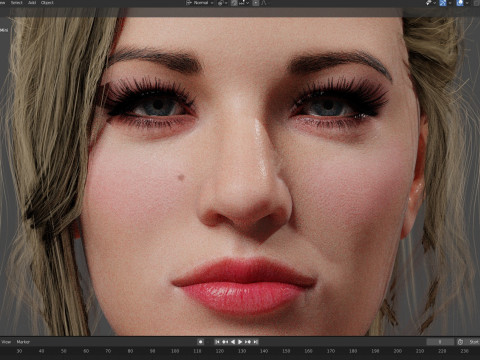Toggle the preview range clock icon
480x360 pixels.
pos(460,342)
